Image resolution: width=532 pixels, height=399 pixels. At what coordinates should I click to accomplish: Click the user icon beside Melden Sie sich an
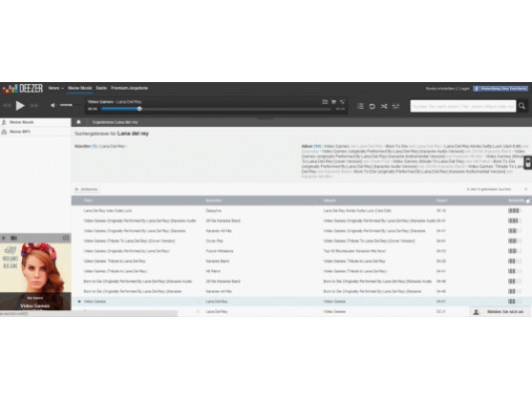point(476,312)
